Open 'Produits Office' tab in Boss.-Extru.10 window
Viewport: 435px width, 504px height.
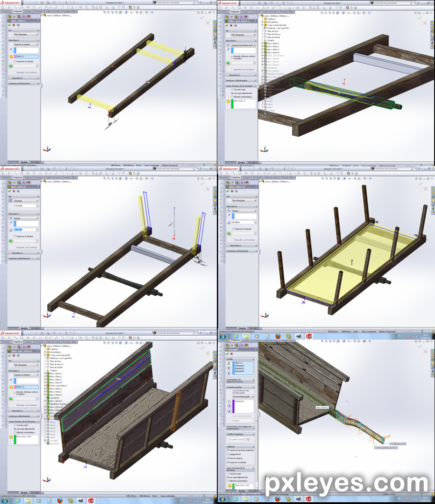[288, 177]
